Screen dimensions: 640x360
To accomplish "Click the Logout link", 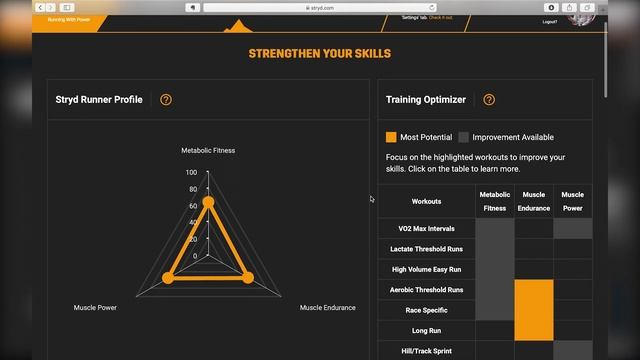I will pos(550,22).
